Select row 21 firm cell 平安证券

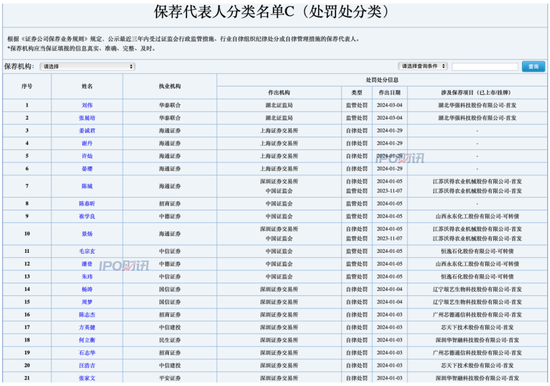[x=170, y=378]
